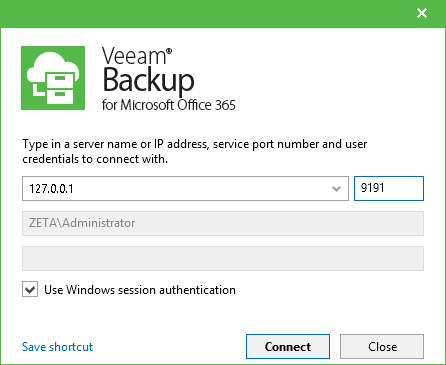Click the 'Use Windows session authentication' label
Viewport: 446px width, 365px height.
pyautogui.click(x=140, y=290)
